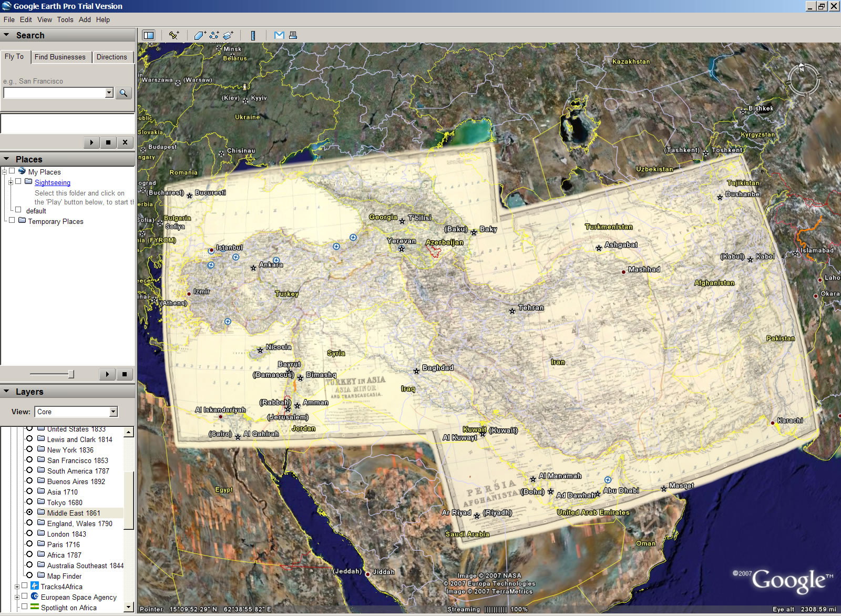Open the search history dropdown arrow
Viewport: 841px width, 616px height.
pos(109,93)
